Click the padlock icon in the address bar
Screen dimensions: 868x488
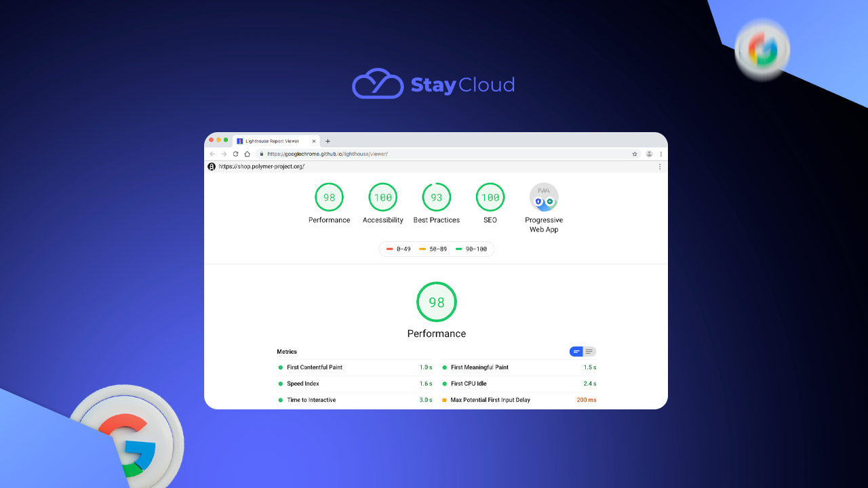click(261, 154)
